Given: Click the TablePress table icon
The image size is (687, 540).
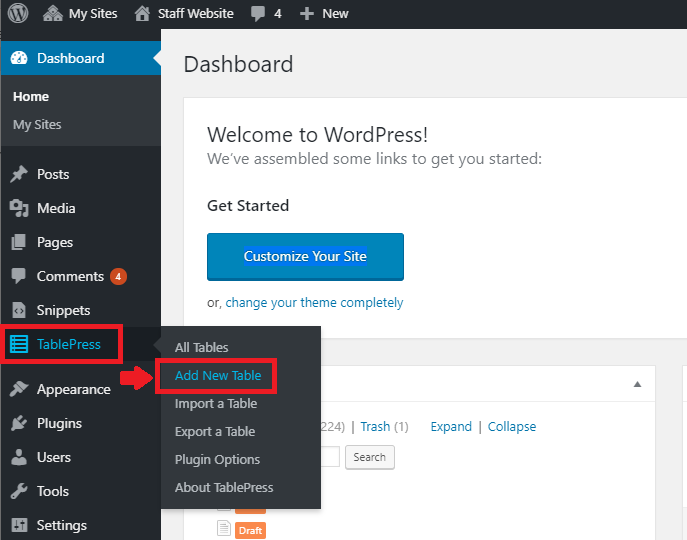Looking at the screenshot, I should tap(19, 345).
